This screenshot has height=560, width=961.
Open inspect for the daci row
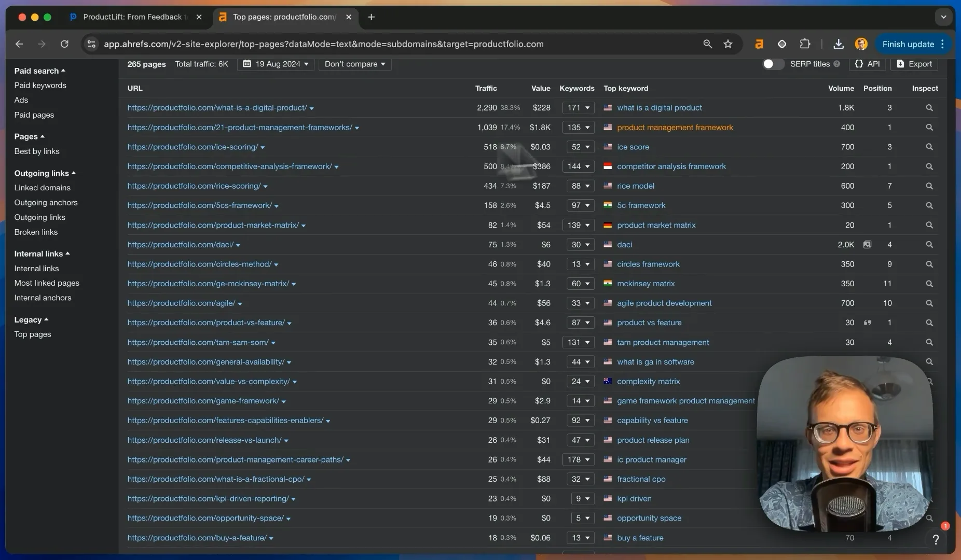tap(929, 244)
